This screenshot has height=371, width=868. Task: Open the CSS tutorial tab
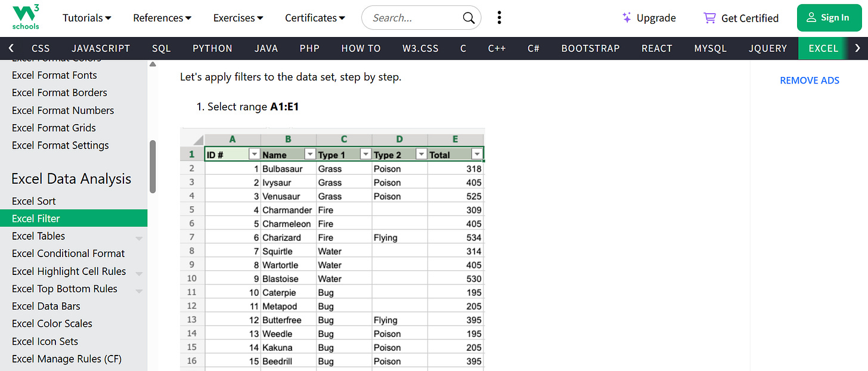pyautogui.click(x=41, y=48)
